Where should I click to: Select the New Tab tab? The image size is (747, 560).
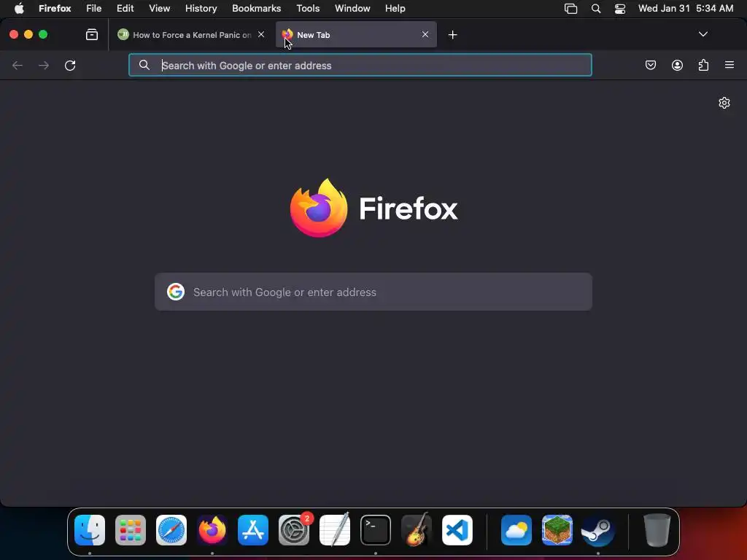(x=356, y=35)
